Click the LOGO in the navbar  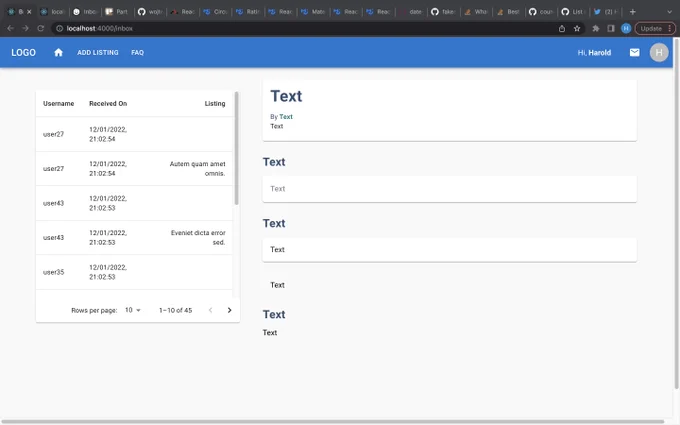(x=23, y=52)
